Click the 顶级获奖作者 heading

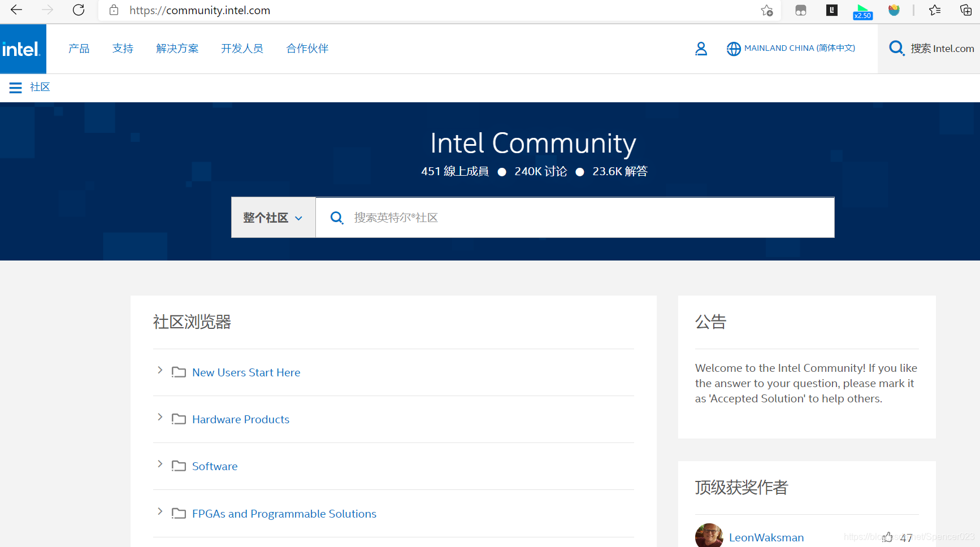click(741, 487)
